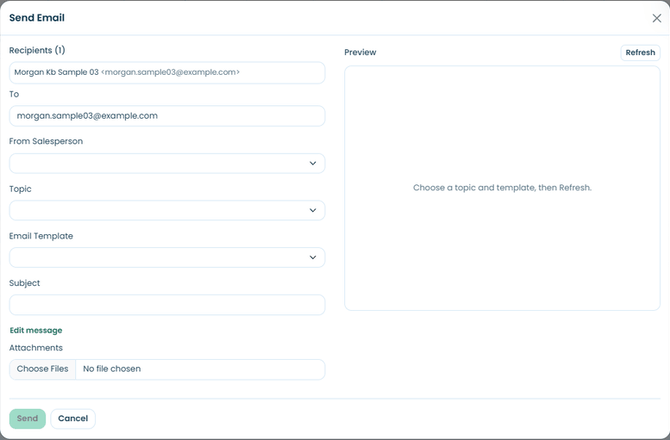This screenshot has height=440, width=670.
Task: Refresh the email preview
Action: pos(640,53)
